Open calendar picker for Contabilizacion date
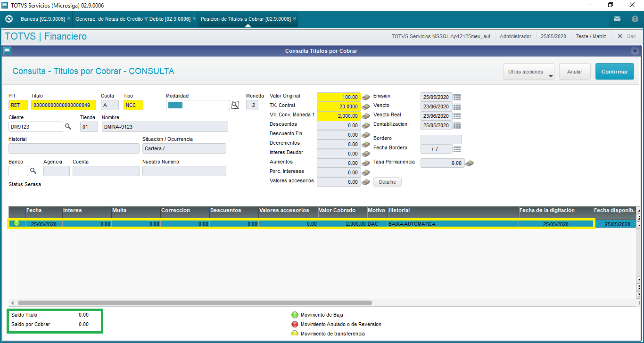 tap(457, 125)
